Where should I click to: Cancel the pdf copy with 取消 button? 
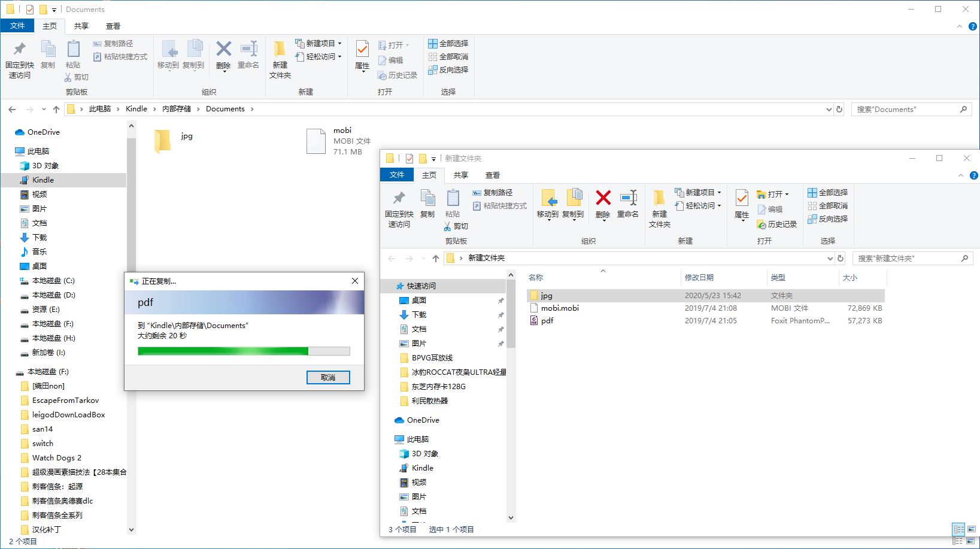(327, 377)
